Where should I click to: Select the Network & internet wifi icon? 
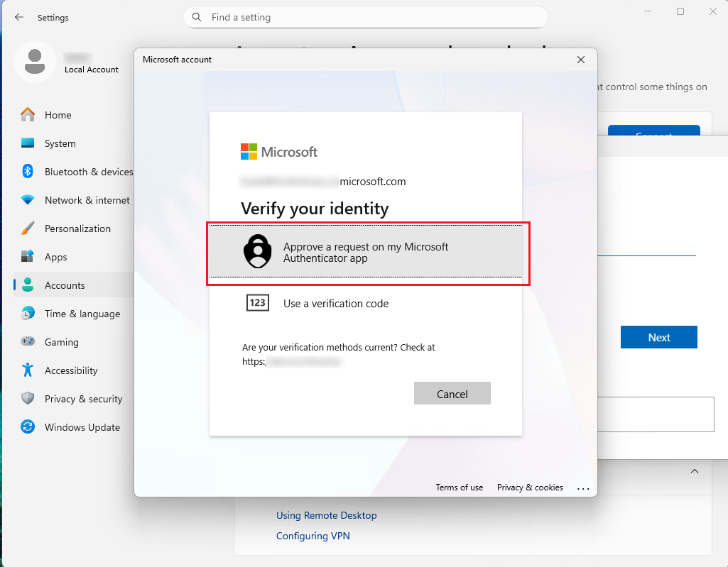[x=27, y=200]
